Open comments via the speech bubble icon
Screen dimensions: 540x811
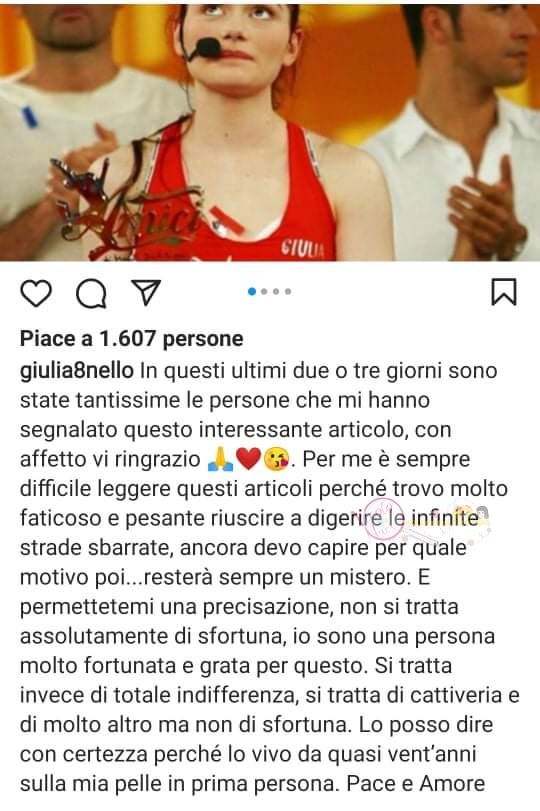click(92, 294)
